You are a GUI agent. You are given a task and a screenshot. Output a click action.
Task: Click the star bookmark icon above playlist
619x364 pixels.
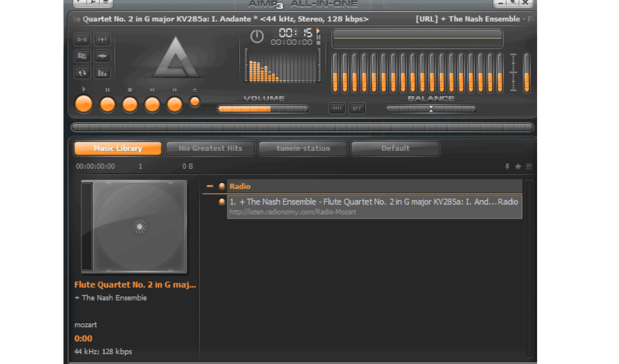coord(518,166)
